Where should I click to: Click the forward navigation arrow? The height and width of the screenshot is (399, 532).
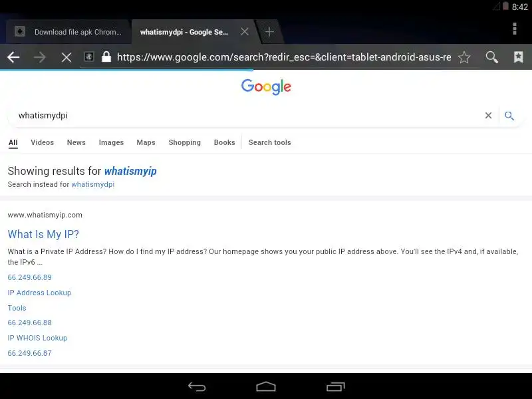(x=40, y=57)
